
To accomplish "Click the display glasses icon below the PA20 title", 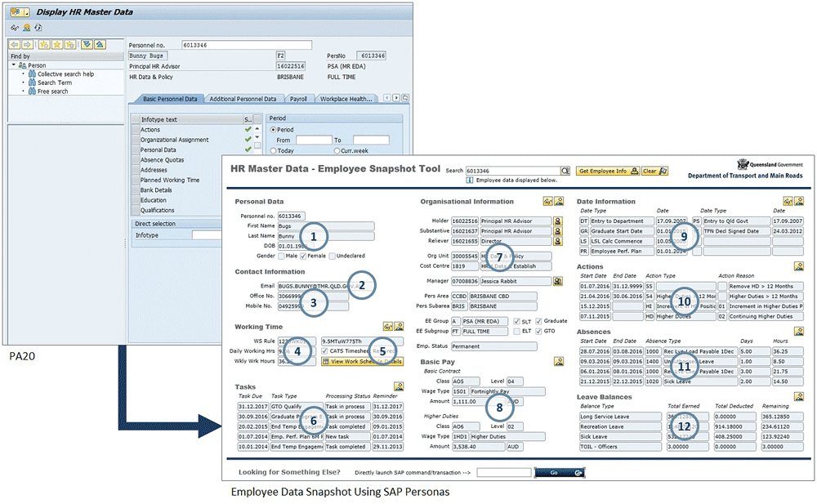I will tap(15, 28).
